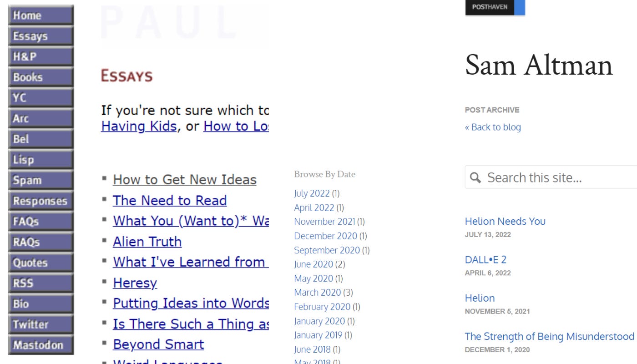Open the Heresy essay

tap(135, 283)
